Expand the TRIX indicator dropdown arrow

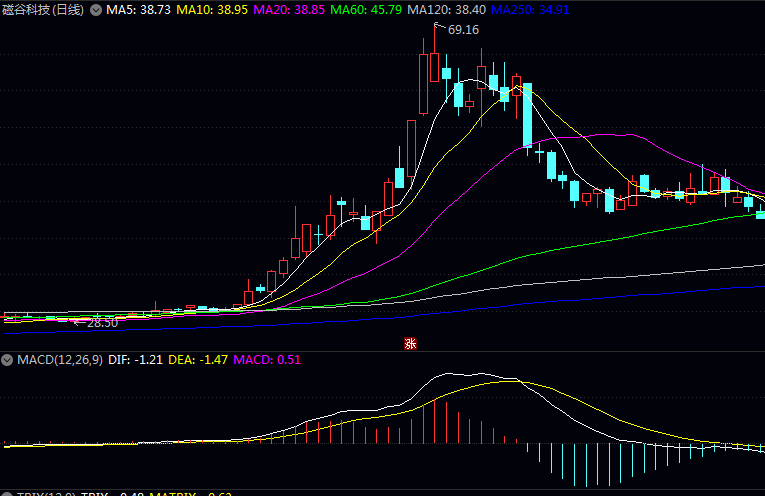pyautogui.click(x=7, y=493)
